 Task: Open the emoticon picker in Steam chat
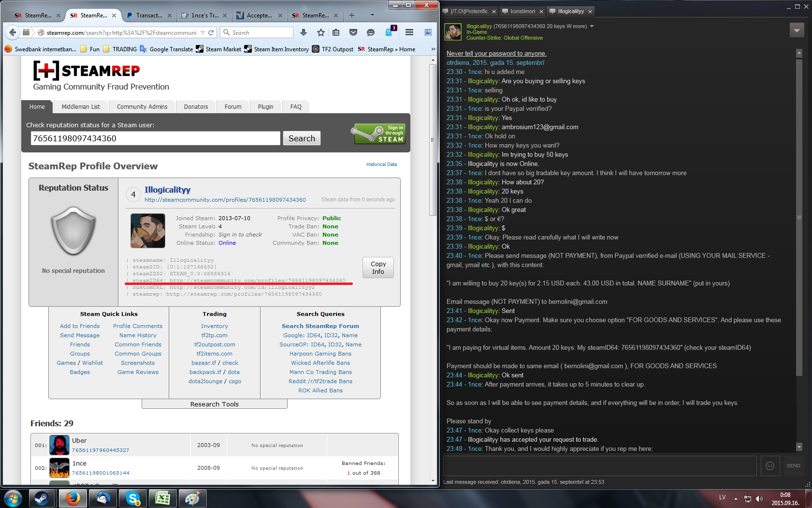click(770, 465)
